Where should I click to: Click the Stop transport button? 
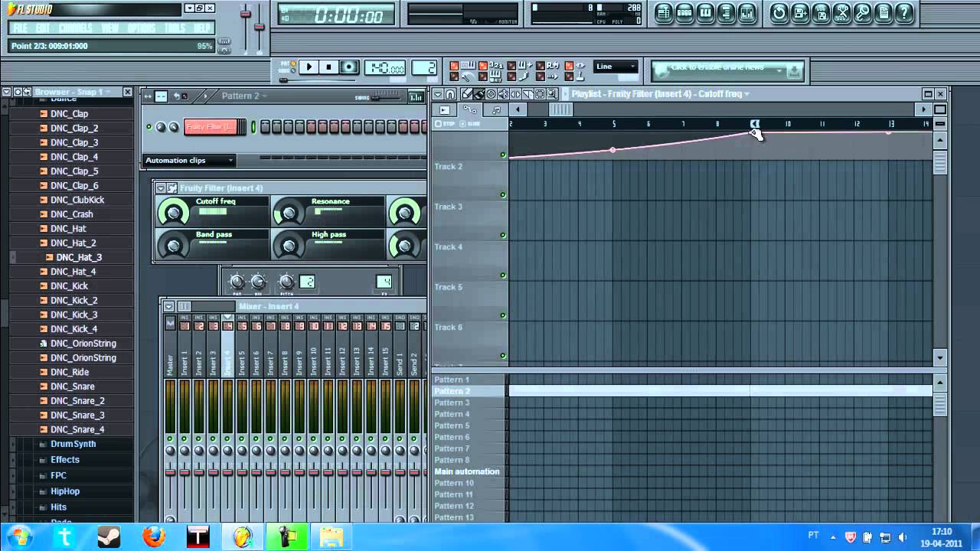pos(328,67)
